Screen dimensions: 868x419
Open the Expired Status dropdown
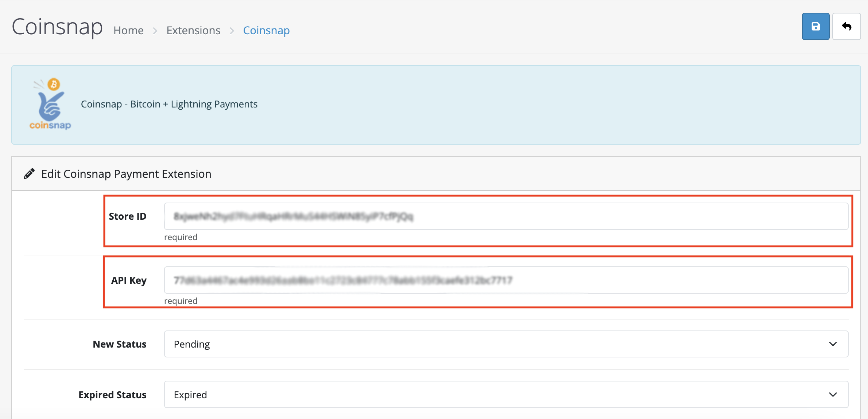tap(505, 395)
